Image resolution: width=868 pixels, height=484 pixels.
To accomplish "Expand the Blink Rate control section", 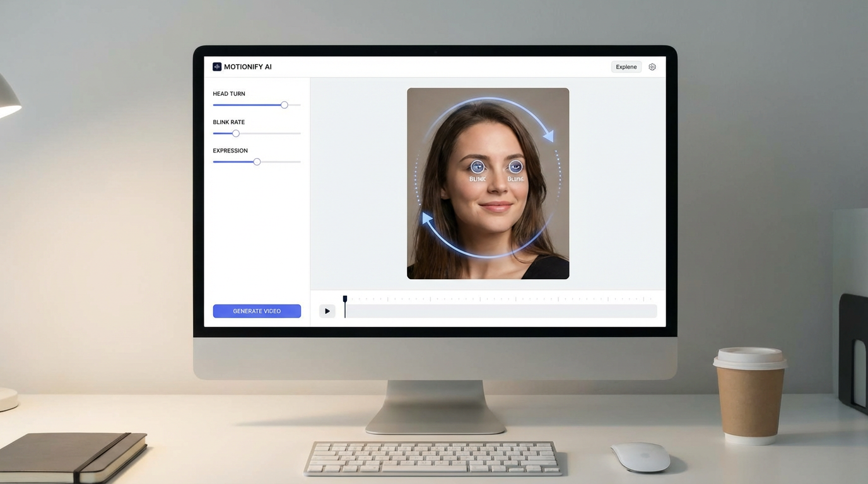I will [x=228, y=122].
